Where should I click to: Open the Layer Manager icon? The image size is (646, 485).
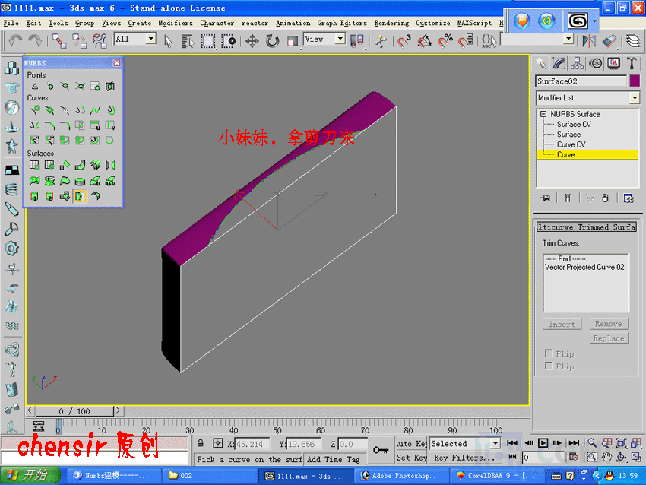[633, 40]
